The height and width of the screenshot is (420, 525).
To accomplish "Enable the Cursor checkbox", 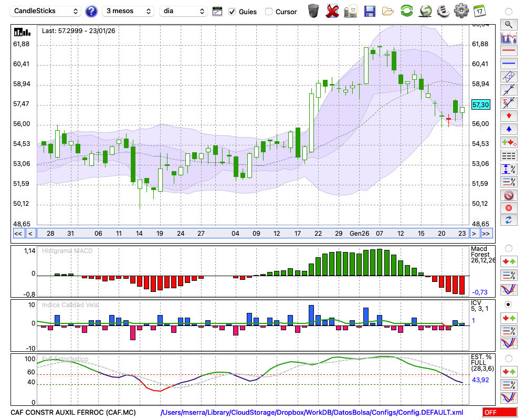I will click(x=269, y=12).
